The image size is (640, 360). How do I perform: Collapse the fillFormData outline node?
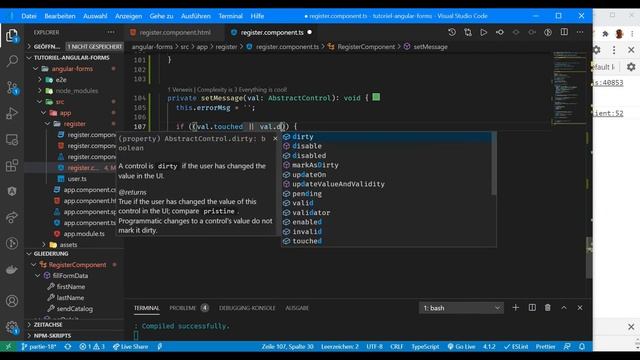(x=38, y=276)
